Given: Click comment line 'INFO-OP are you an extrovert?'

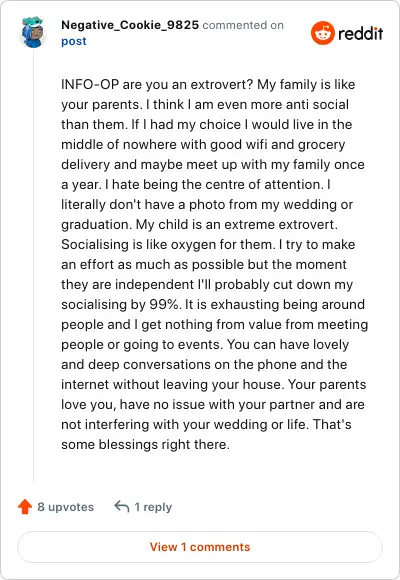Looking at the screenshot, I should (208, 84).
